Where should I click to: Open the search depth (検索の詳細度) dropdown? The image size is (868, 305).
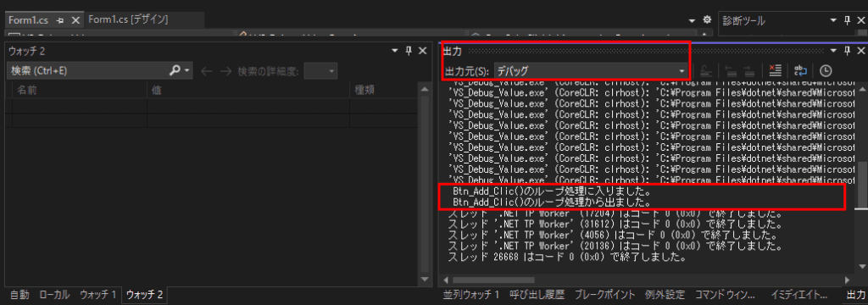tap(320, 71)
